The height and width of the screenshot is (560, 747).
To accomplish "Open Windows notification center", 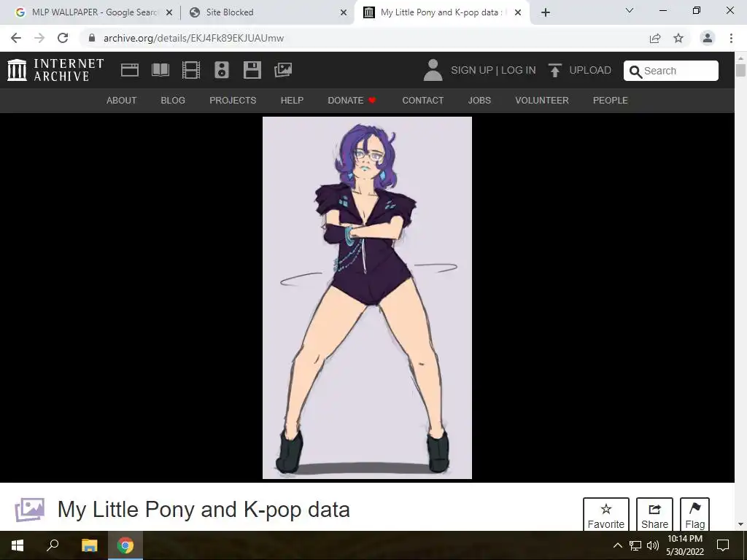I will [723, 545].
